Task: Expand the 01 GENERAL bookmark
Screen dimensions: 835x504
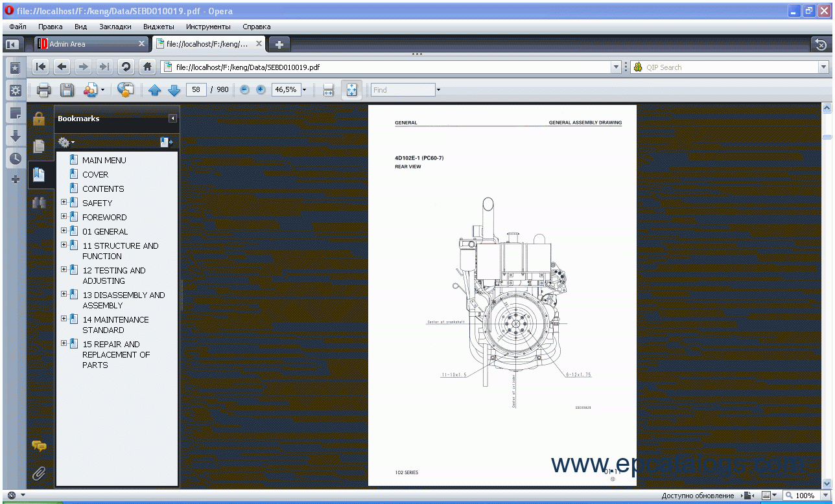Action: (64, 231)
